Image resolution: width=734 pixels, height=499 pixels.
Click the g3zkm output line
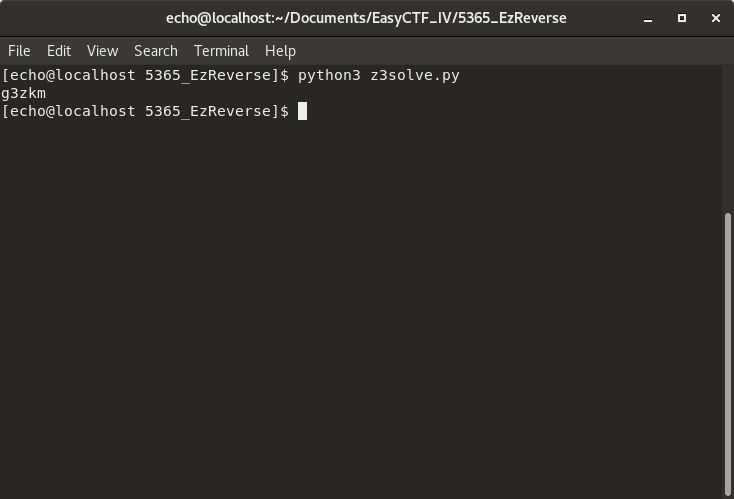point(24,93)
